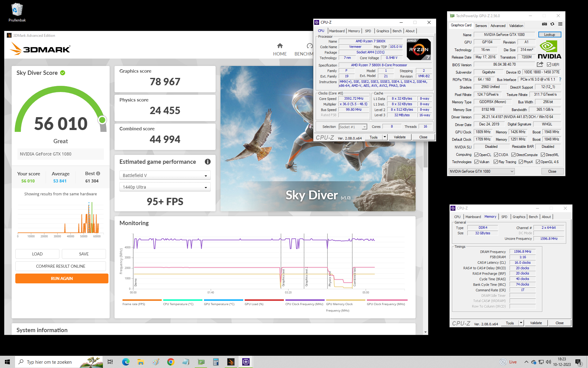Toggle the CUDA checkbox in GPU-Z
This screenshot has height=368, width=588.
click(496, 155)
